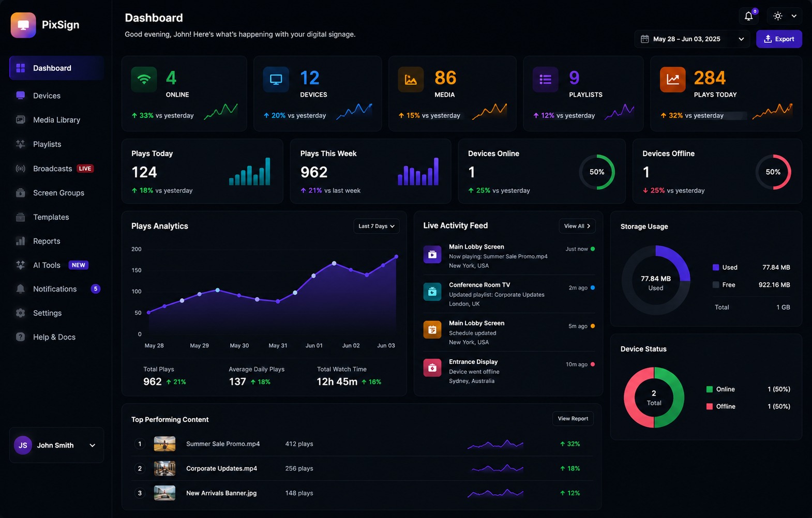Click View All in Live Activity Feed
Screen dimensions: 812x518
[577, 226]
